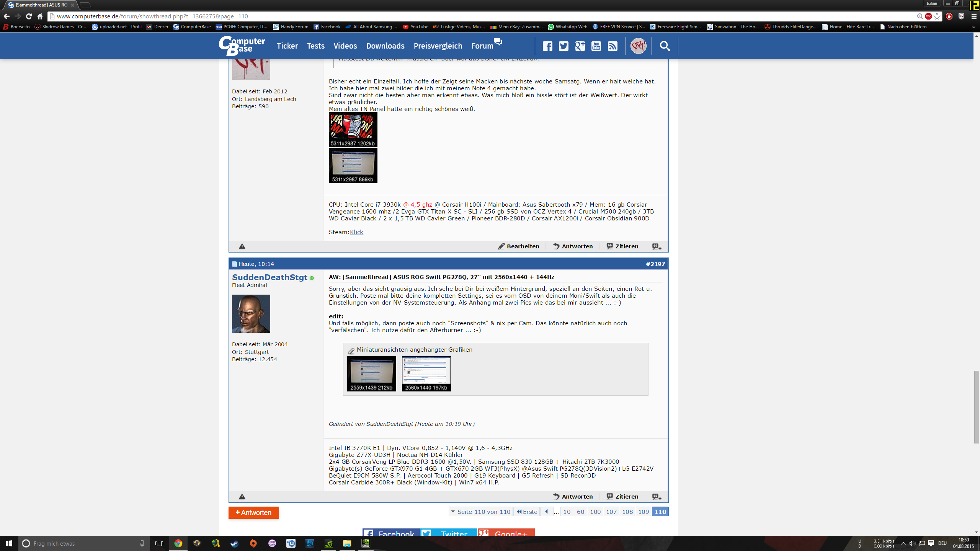Reload the page with browser refresh icon
Image resolution: width=980 pixels, height=551 pixels.
[29, 16]
